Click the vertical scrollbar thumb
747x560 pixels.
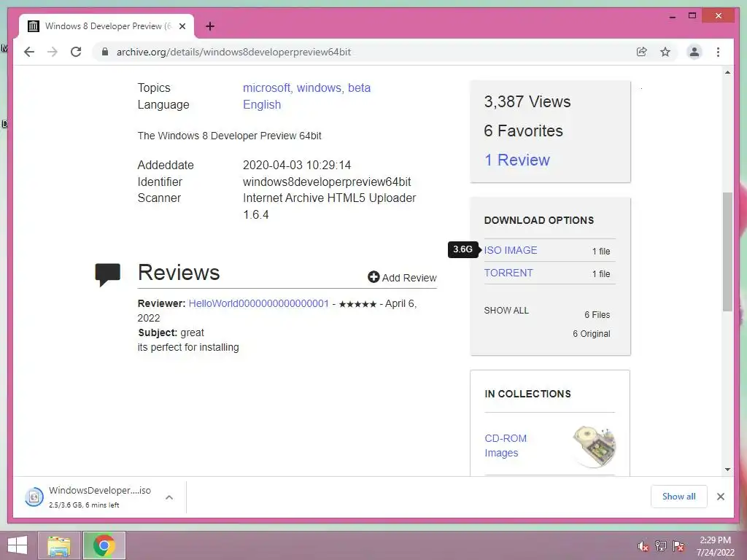coord(727,252)
